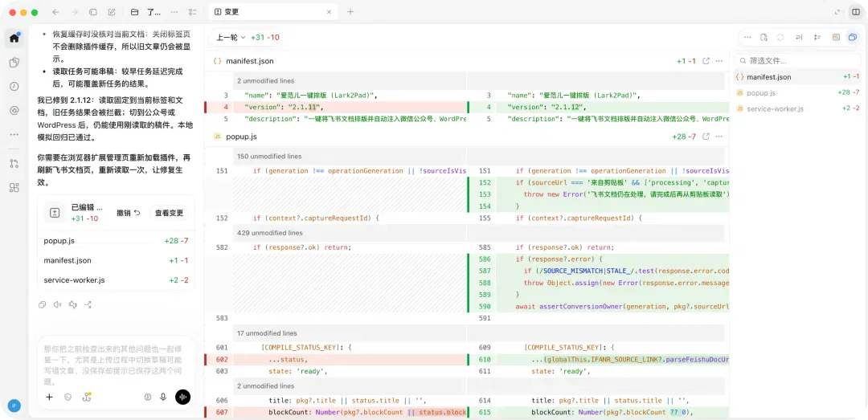This screenshot has height=420, width=868.
Task: Start voice mode with black waveform button
Action: pyautogui.click(x=182, y=397)
